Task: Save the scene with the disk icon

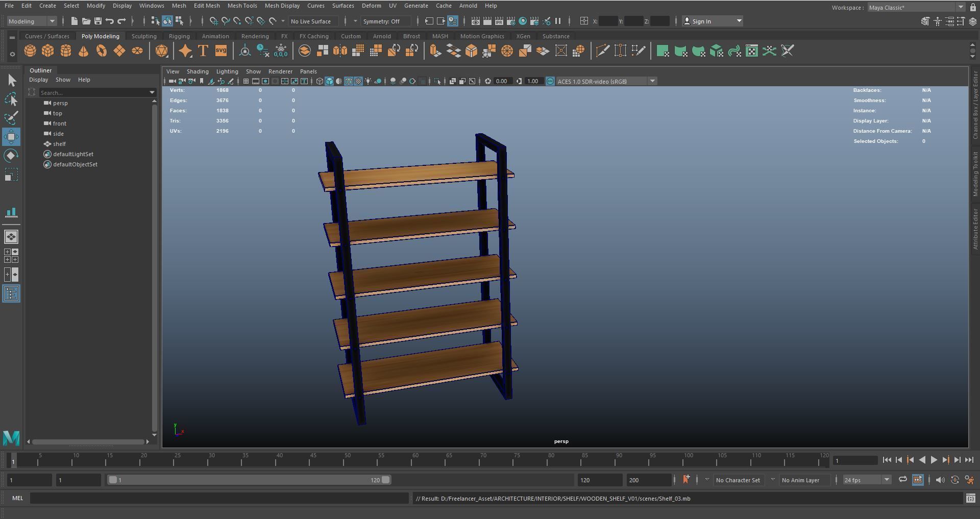Action: click(98, 21)
